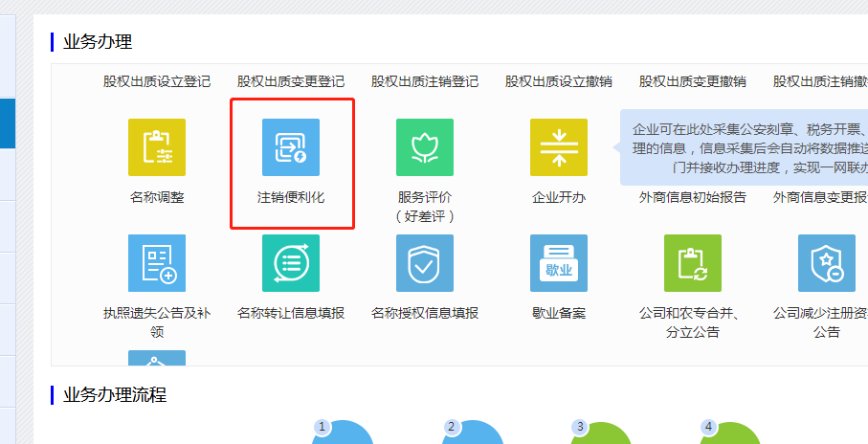
Task: Click the 名称调整 text label
Action: (157, 197)
